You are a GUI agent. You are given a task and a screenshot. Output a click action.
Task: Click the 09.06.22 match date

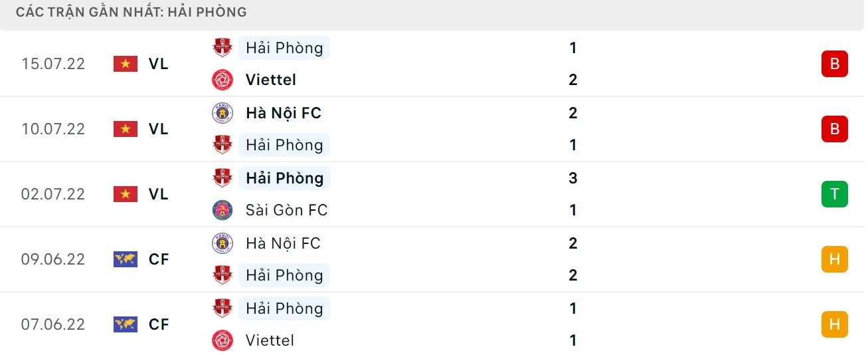(x=53, y=259)
